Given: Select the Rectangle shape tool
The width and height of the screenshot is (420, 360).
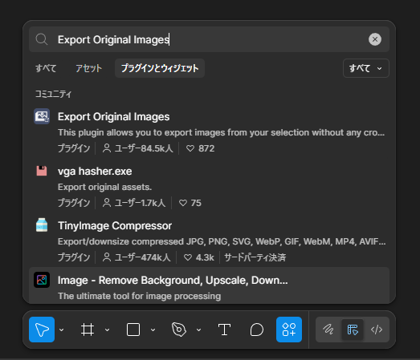Looking at the screenshot, I should click(x=133, y=330).
